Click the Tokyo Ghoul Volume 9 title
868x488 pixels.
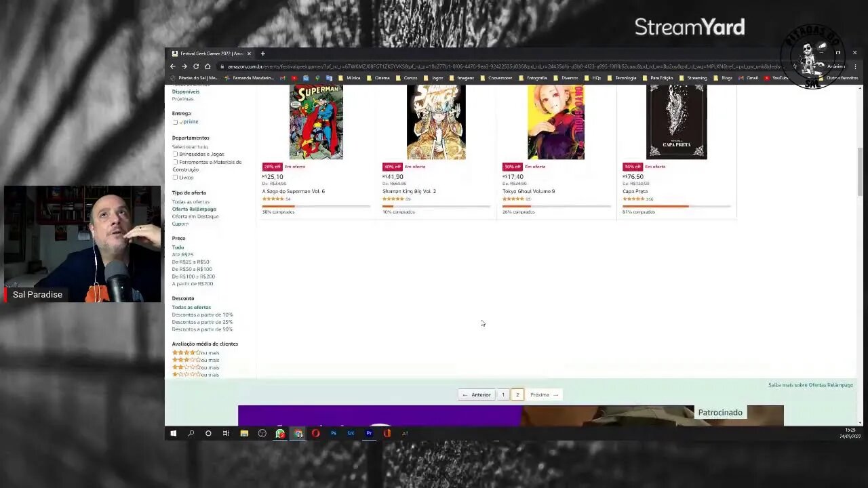[x=528, y=191]
